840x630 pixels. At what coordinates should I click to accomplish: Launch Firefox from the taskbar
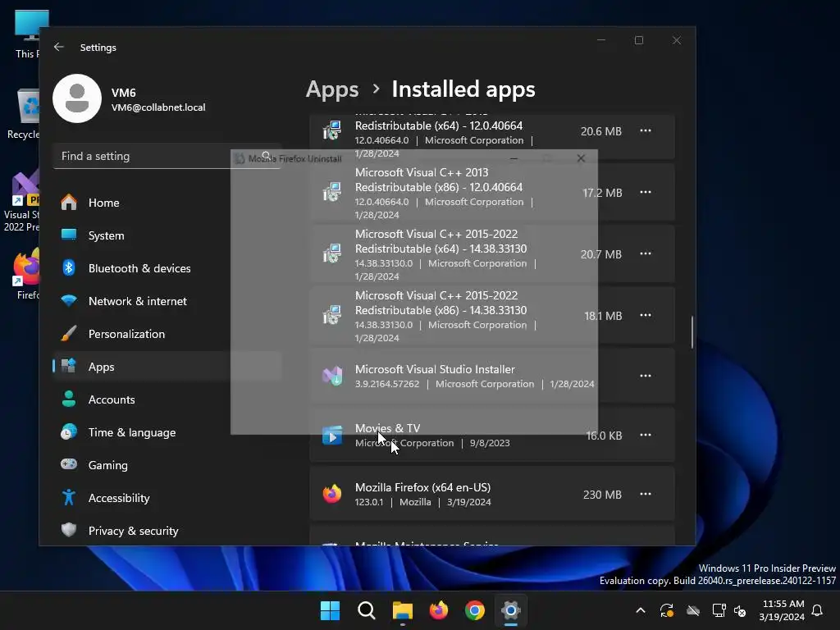point(439,610)
